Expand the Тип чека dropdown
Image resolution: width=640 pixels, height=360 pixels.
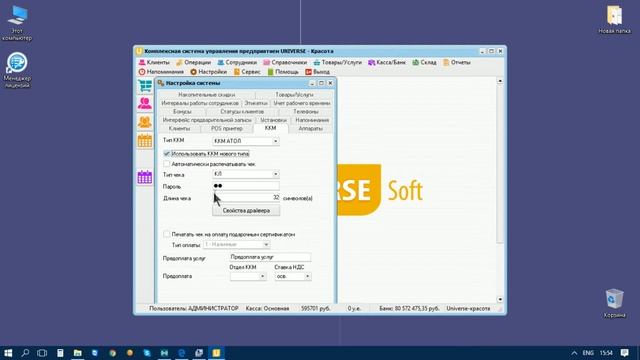[276, 174]
